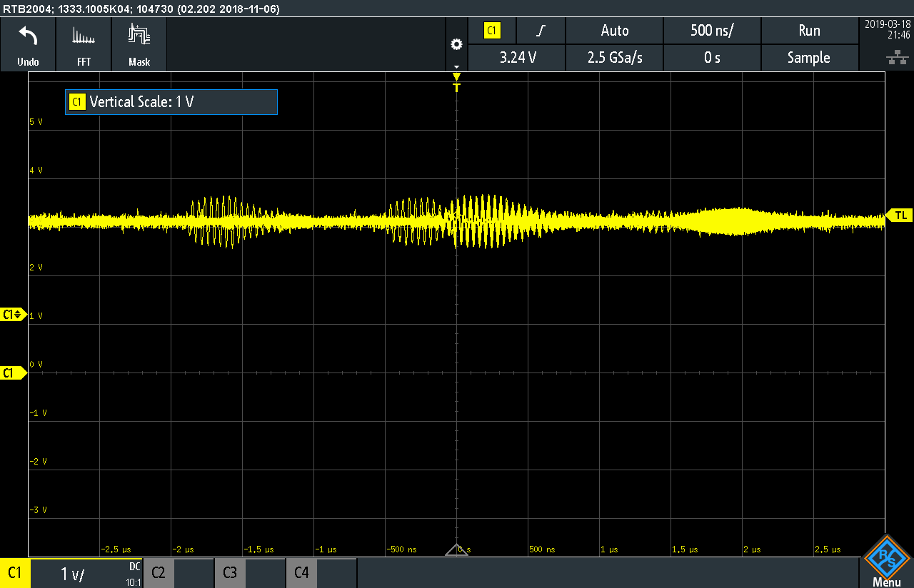Open the Sample acquisition mode selector

point(809,58)
